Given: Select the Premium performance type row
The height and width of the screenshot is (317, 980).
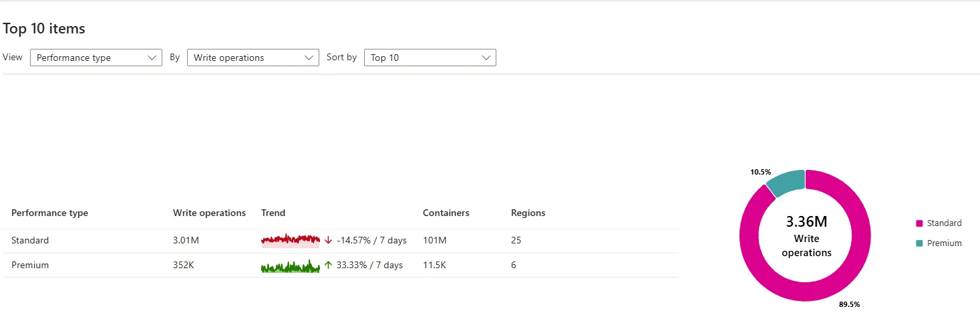Looking at the screenshot, I should click(x=30, y=265).
